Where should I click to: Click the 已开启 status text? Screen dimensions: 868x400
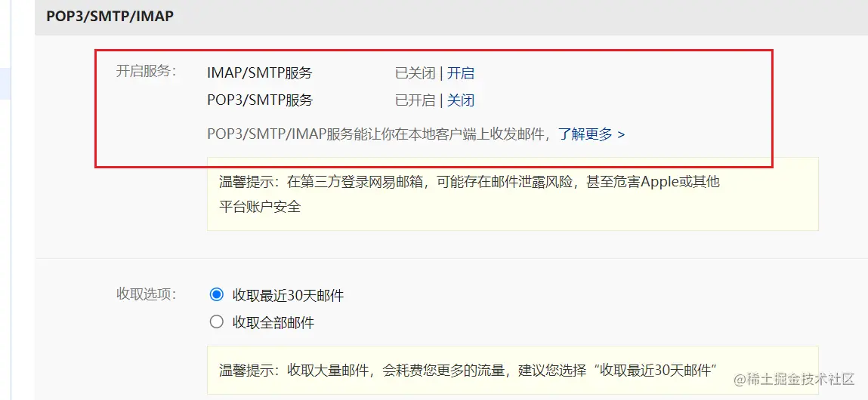click(415, 100)
